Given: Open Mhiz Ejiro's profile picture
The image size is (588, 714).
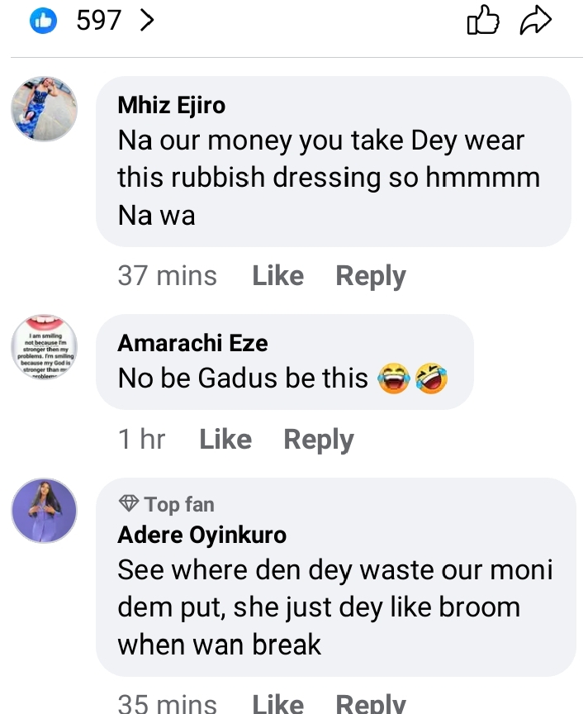Looking at the screenshot, I should (44, 109).
